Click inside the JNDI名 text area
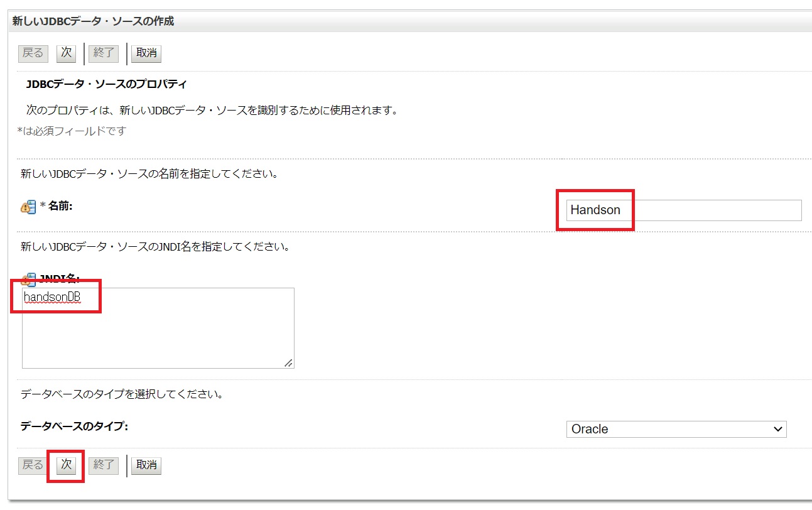The height and width of the screenshot is (510, 812). point(158,333)
